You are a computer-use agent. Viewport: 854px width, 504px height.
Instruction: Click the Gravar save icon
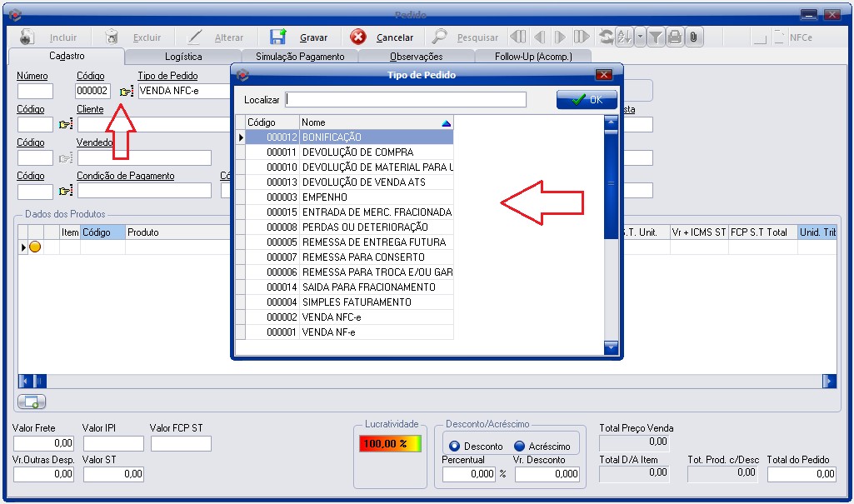tap(278, 37)
